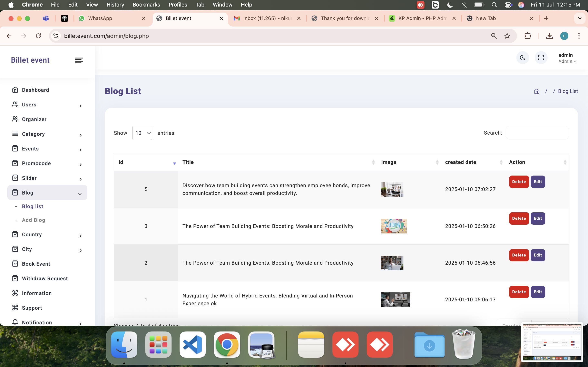Open Add Blog sidebar link
The height and width of the screenshot is (367, 588).
[33, 220]
